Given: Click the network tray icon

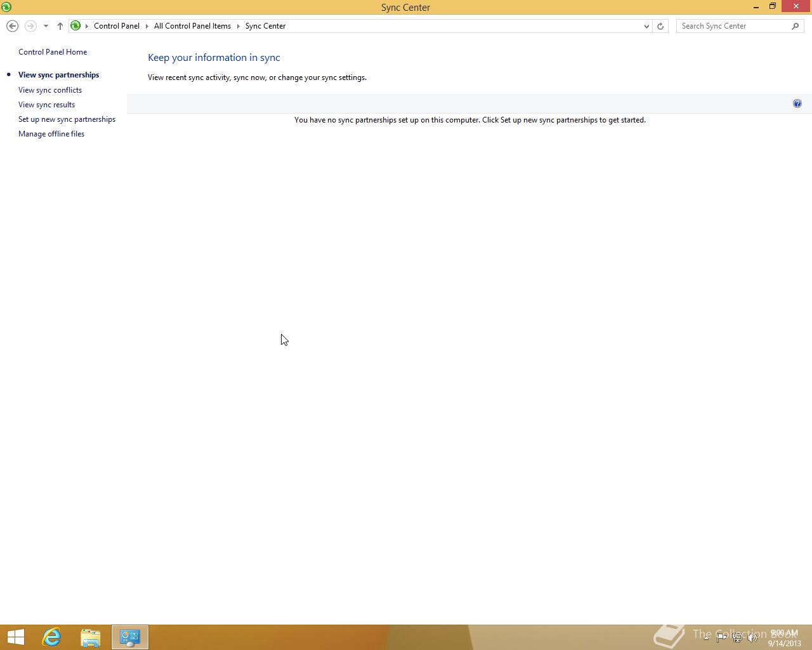Looking at the screenshot, I should [737, 637].
